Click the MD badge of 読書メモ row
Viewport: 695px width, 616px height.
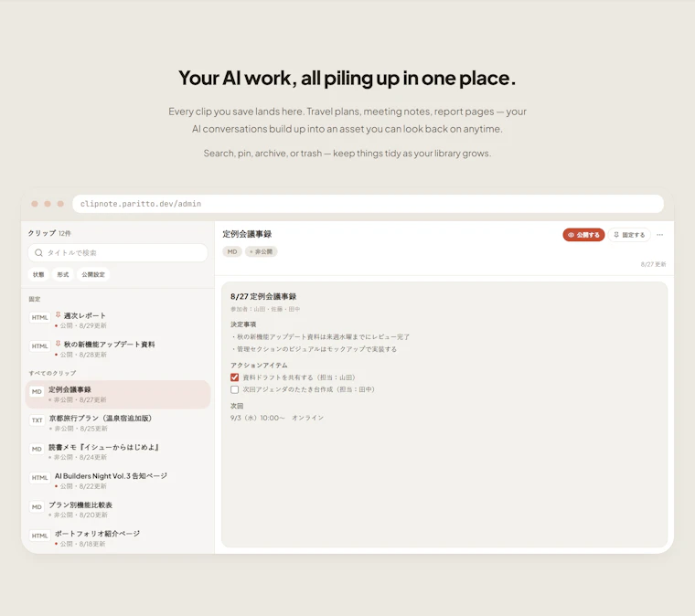point(37,449)
